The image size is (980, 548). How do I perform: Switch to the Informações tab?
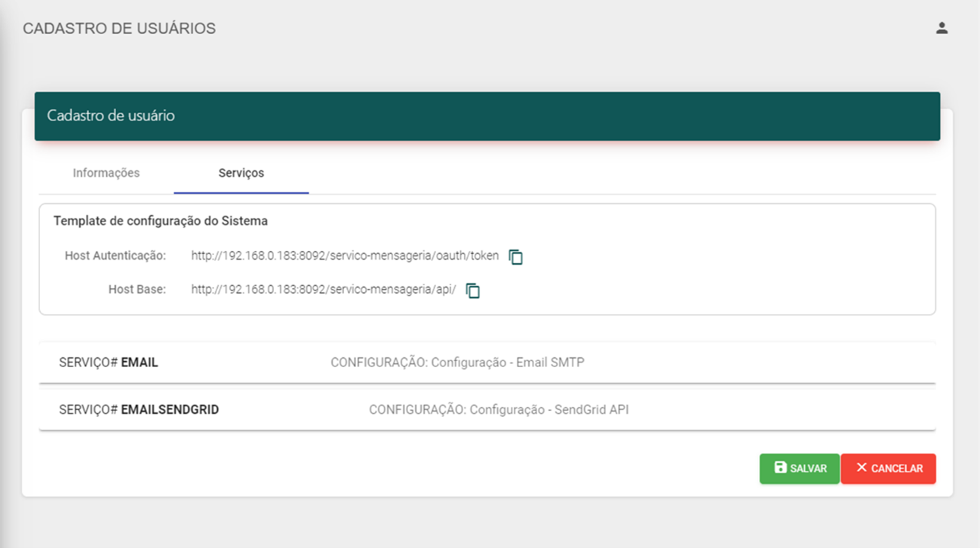106,173
